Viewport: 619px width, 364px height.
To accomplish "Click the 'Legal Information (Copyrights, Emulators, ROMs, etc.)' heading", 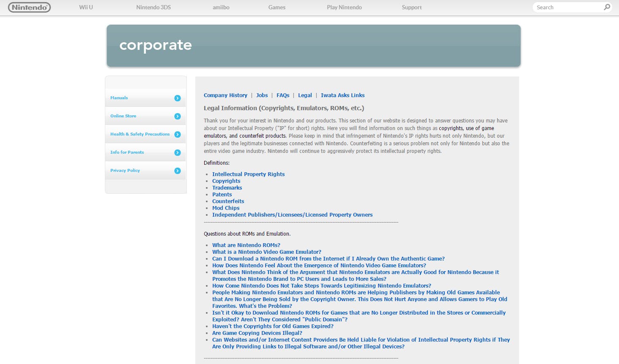I will point(284,108).
